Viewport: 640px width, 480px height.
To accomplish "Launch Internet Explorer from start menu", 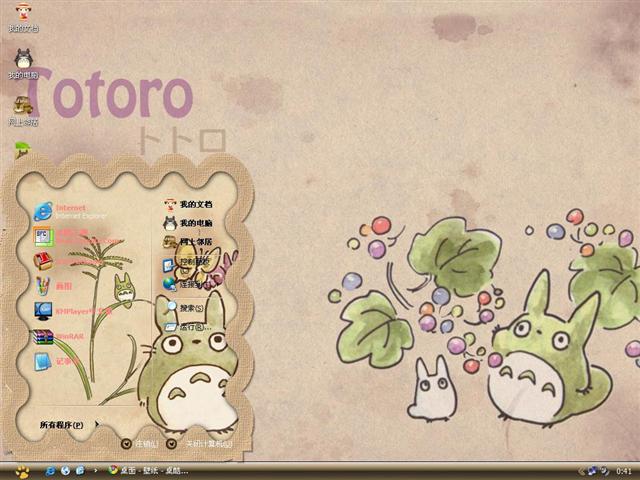I will coord(70,211).
